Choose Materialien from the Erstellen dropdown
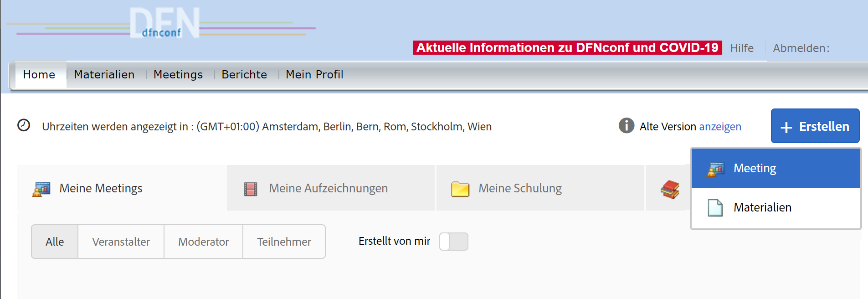Viewport: 868px width, 299px height. point(762,208)
